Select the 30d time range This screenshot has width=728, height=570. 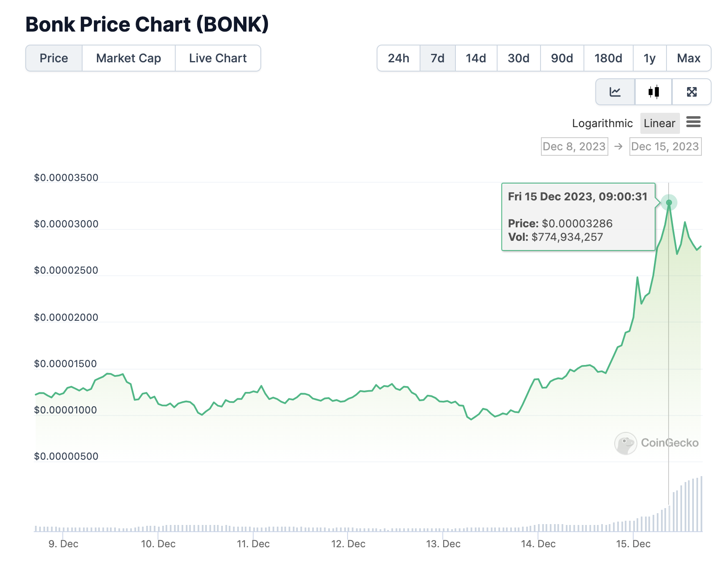tap(519, 58)
